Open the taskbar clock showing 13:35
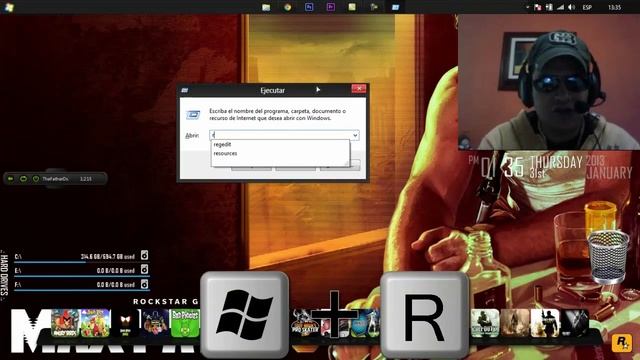Image resolution: width=640 pixels, height=360 pixels. (x=614, y=7)
